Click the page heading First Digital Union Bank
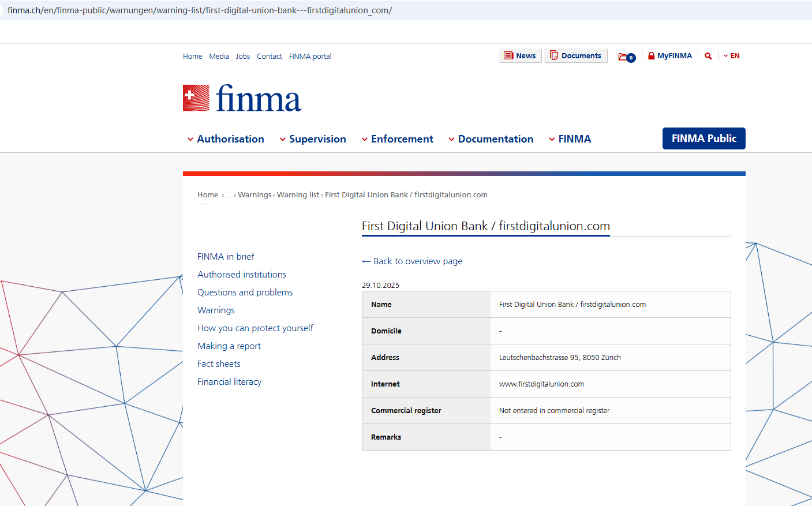 pos(486,226)
